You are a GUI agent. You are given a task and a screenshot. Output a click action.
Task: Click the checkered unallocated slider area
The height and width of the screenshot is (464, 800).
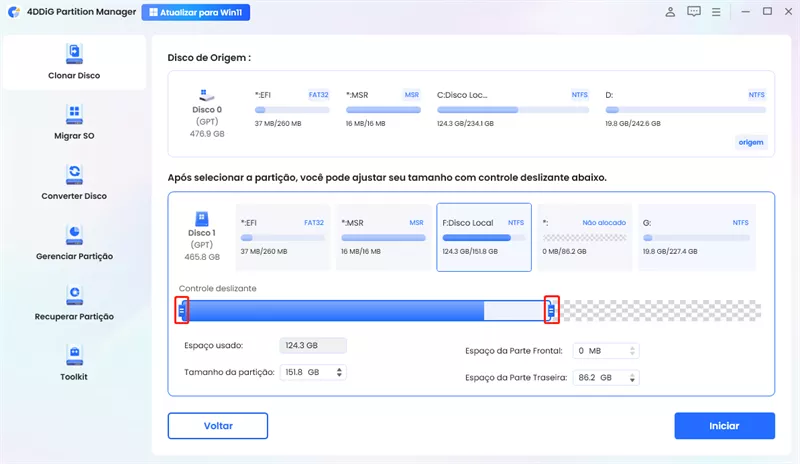(x=661, y=310)
